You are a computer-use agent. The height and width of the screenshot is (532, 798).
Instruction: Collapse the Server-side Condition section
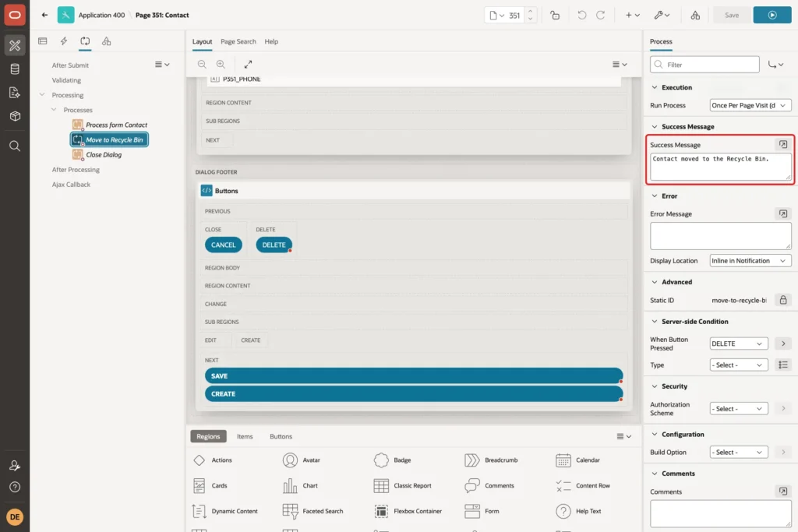pos(655,322)
